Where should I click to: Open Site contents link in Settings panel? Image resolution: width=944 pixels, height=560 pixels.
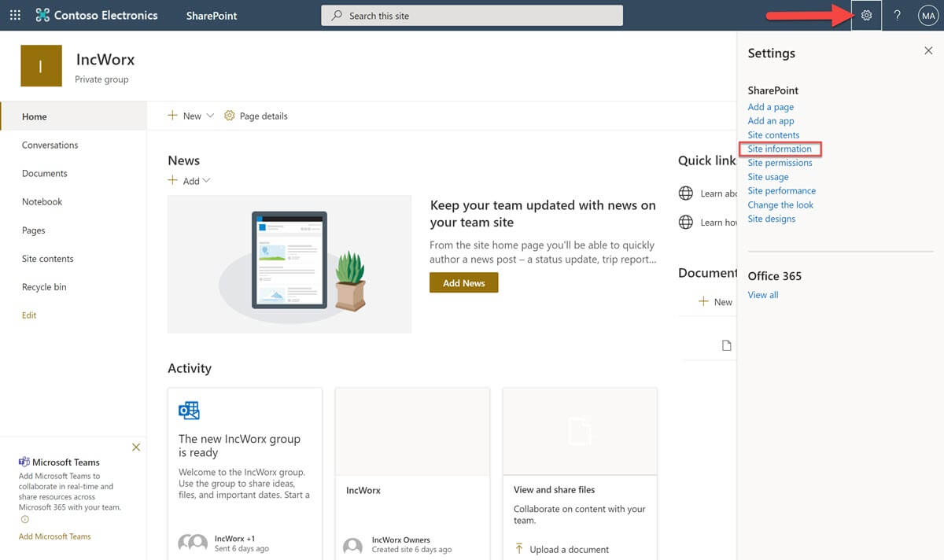pos(773,135)
